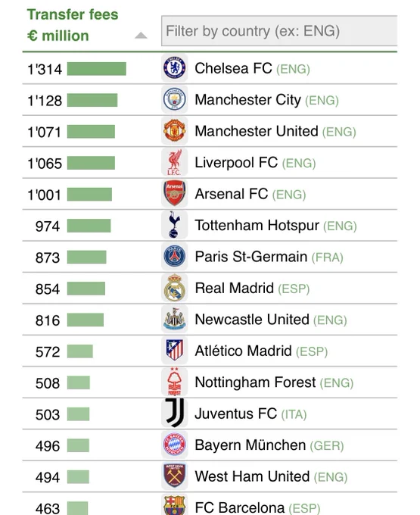Click the Nottingham Forest club name

point(255,382)
